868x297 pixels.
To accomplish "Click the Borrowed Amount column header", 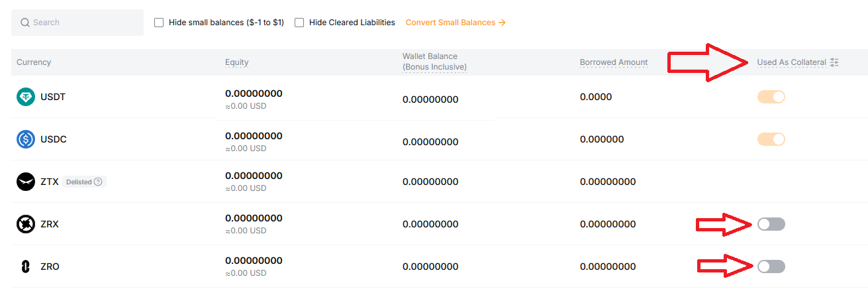I will [614, 62].
